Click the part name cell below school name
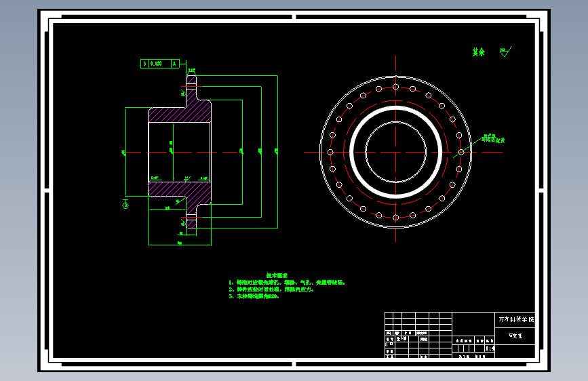Viewport: 588px width, 381px height. tap(515, 336)
